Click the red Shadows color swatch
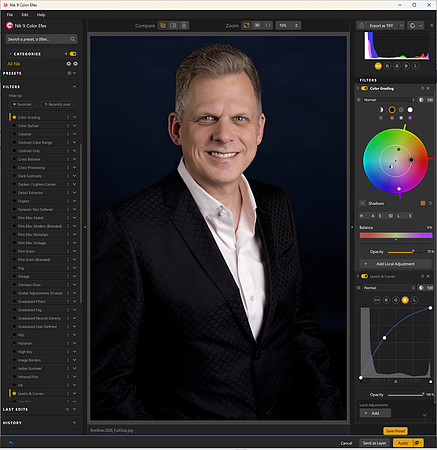 [x=423, y=203]
